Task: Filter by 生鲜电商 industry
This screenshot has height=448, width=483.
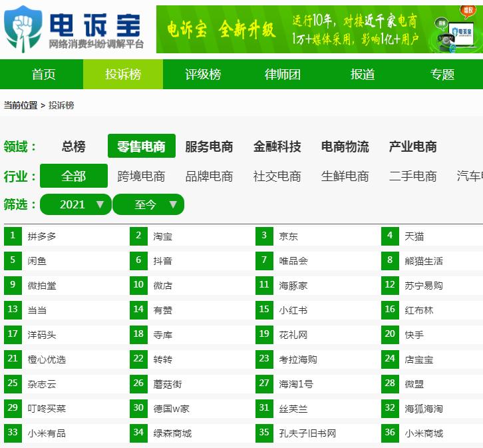Action: point(345,176)
